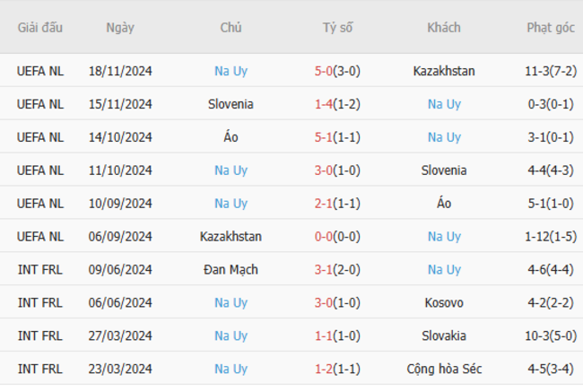
Task: Click the date 23/03/2024
Action: tap(120, 369)
